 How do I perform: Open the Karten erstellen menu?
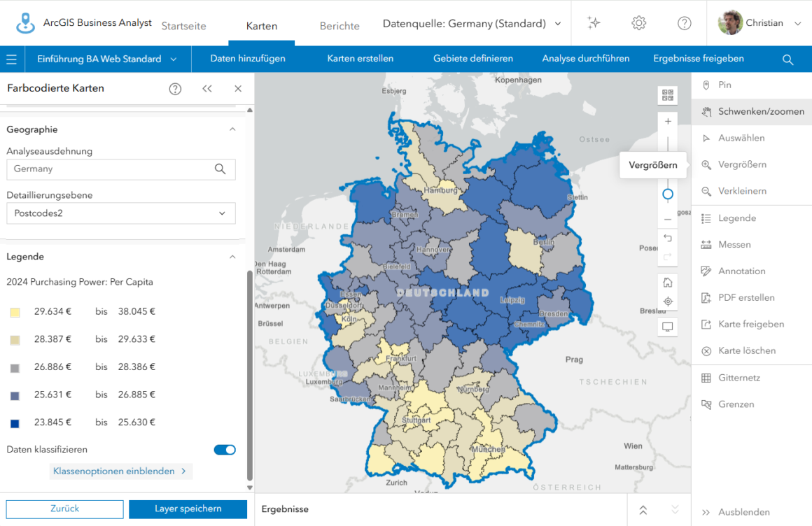point(360,59)
